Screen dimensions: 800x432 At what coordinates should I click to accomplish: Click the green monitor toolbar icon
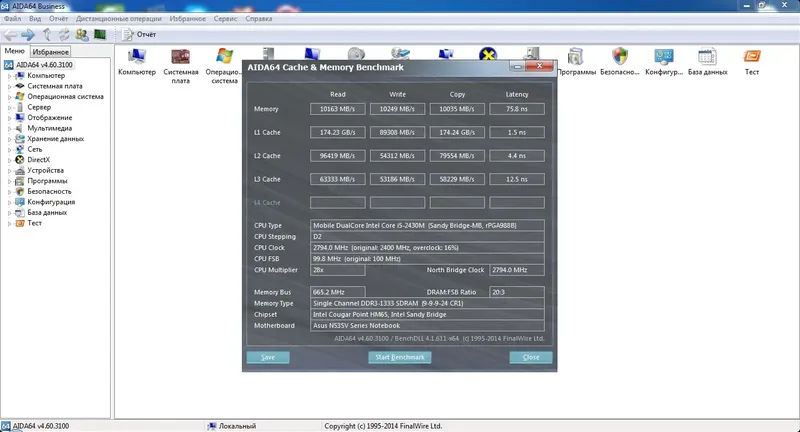click(x=99, y=35)
